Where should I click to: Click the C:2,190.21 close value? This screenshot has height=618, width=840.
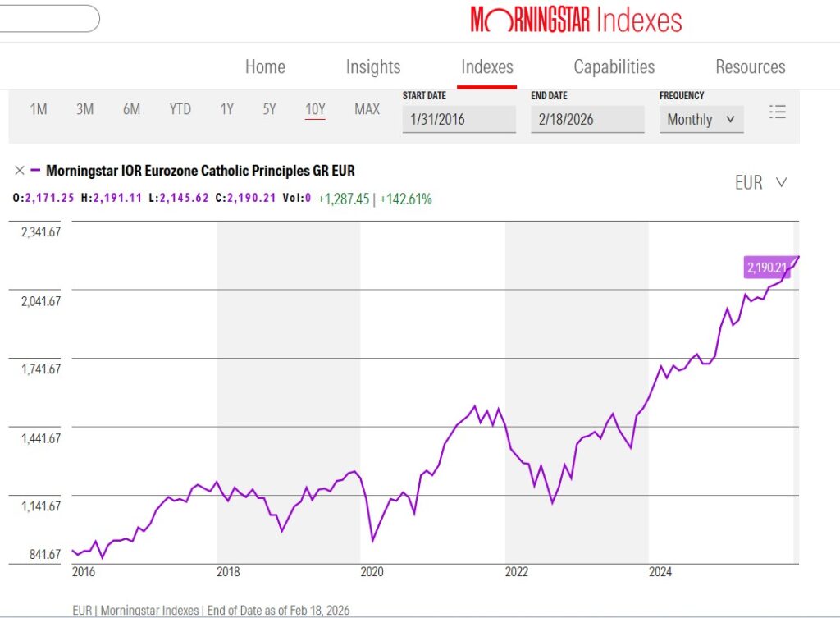[x=245, y=198]
